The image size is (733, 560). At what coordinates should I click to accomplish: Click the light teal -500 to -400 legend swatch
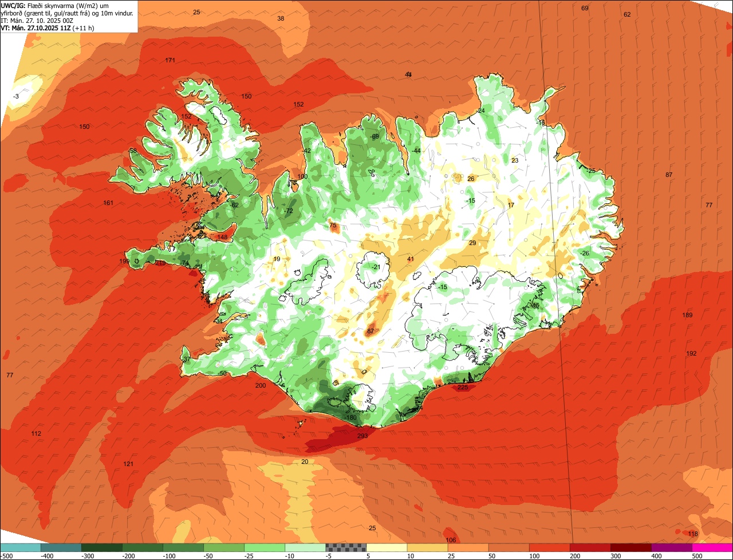coord(21,548)
